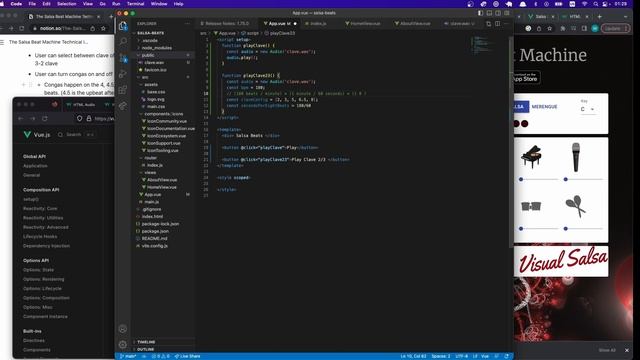Open the Manage gear in VS Code activity bar

pos(123,344)
